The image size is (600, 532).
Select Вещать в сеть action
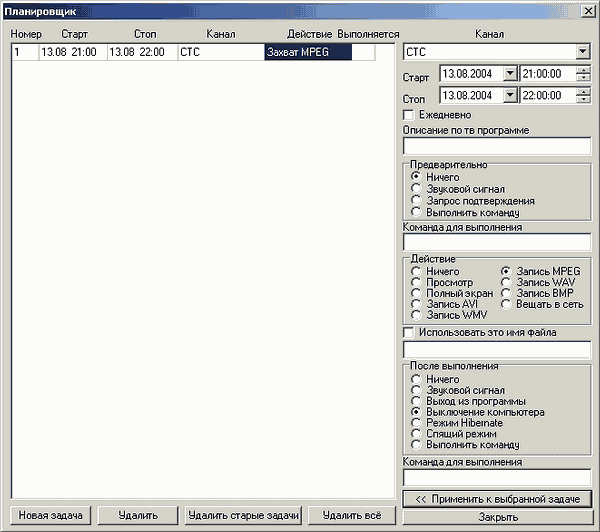[x=506, y=304]
